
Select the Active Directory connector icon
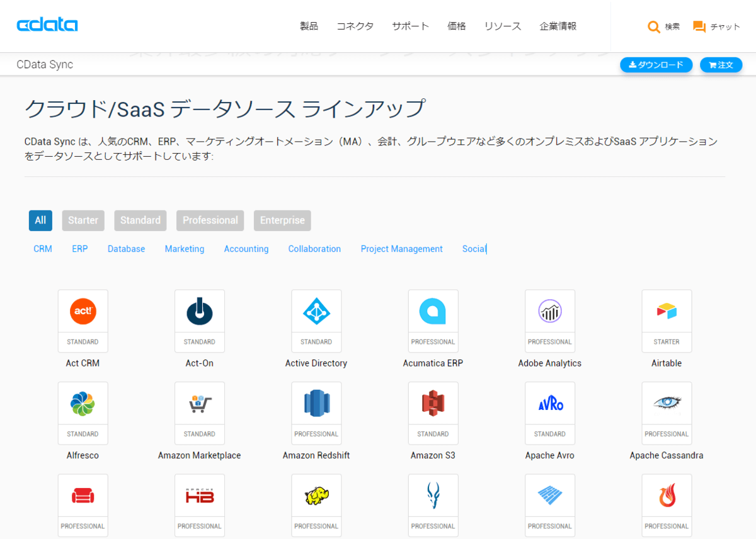316,312
